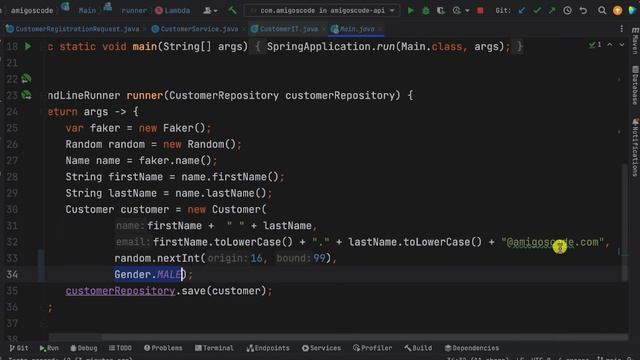Close the CustomerService.java tab
640x360 pixels.
click(x=244, y=29)
